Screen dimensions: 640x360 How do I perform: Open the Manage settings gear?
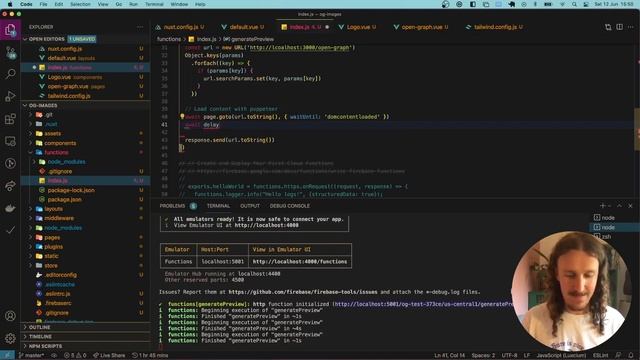tap(10, 338)
